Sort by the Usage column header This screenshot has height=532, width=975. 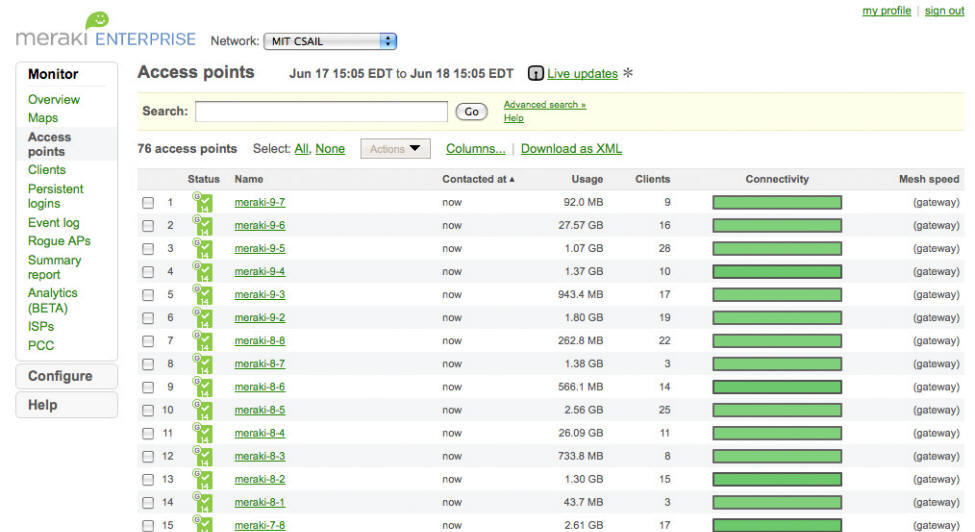pyautogui.click(x=587, y=179)
